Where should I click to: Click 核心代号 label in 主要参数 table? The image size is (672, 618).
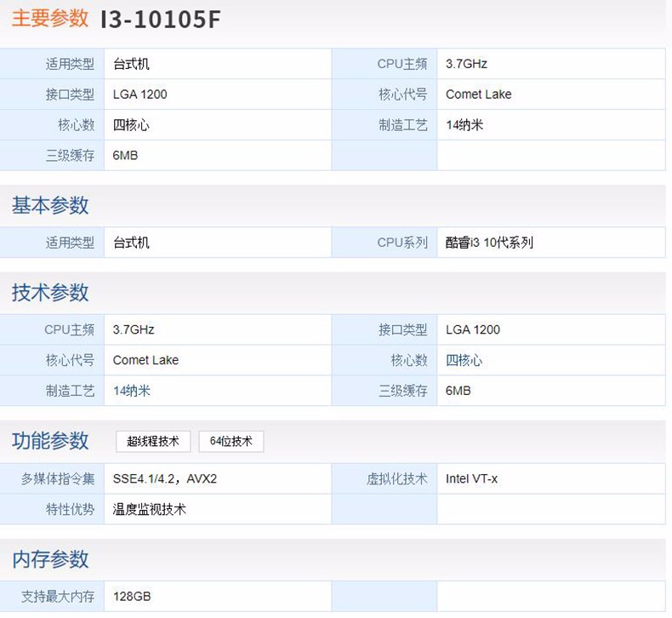coord(403,94)
